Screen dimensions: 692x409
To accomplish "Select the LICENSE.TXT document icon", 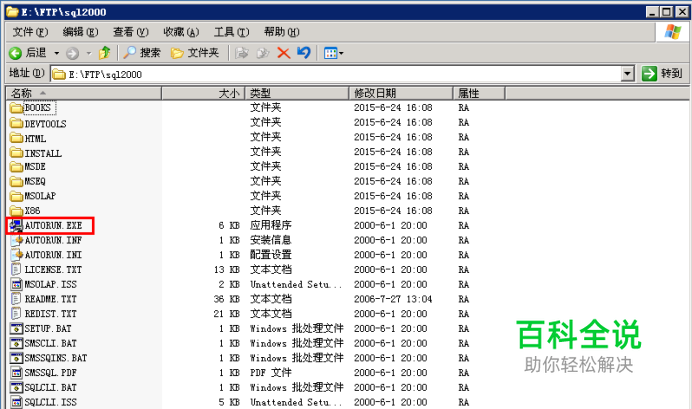I will (16, 269).
